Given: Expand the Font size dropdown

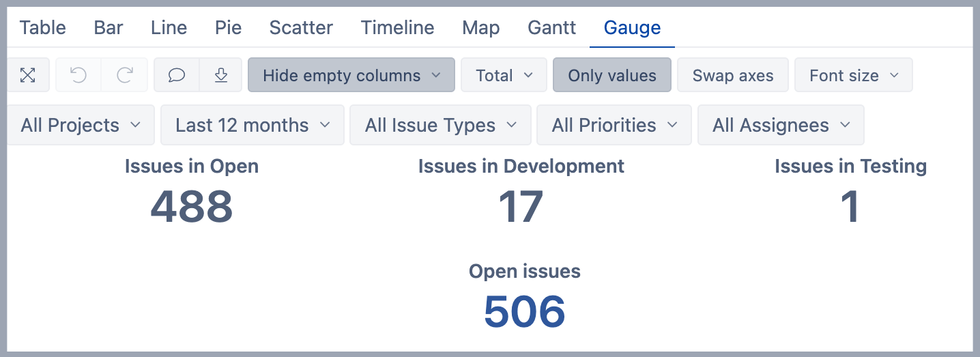Looking at the screenshot, I should [x=853, y=75].
